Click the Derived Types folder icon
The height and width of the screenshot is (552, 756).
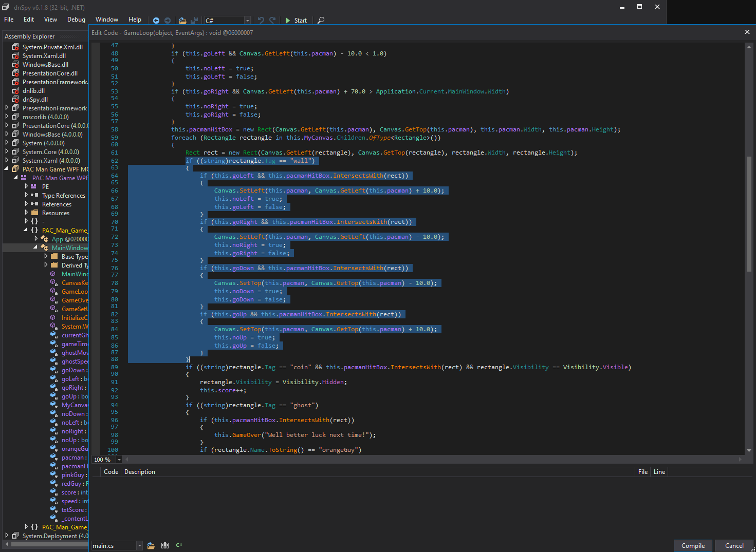tap(54, 265)
